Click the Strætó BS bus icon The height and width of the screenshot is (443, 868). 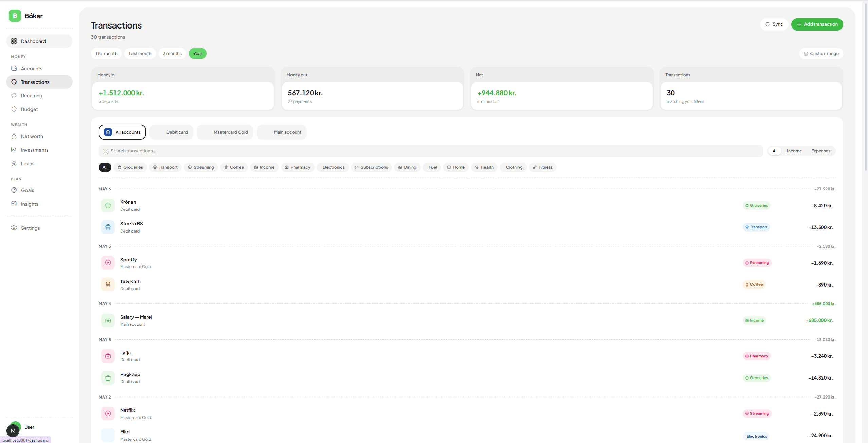pyautogui.click(x=108, y=227)
